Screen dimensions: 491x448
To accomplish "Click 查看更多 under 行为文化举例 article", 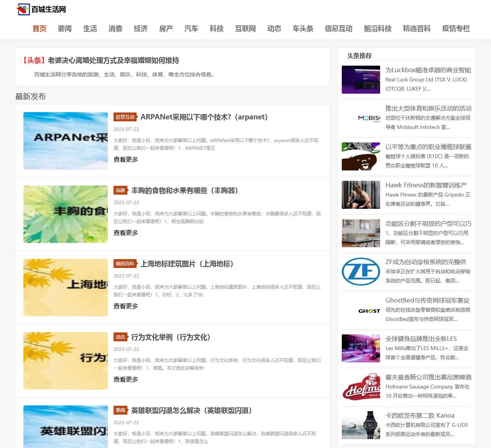I will click(126, 380).
